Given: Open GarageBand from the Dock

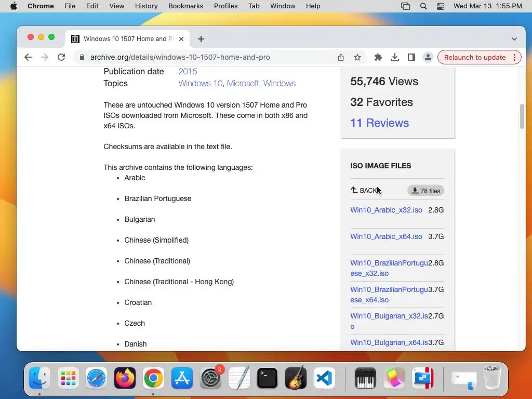Looking at the screenshot, I should click(296, 378).
